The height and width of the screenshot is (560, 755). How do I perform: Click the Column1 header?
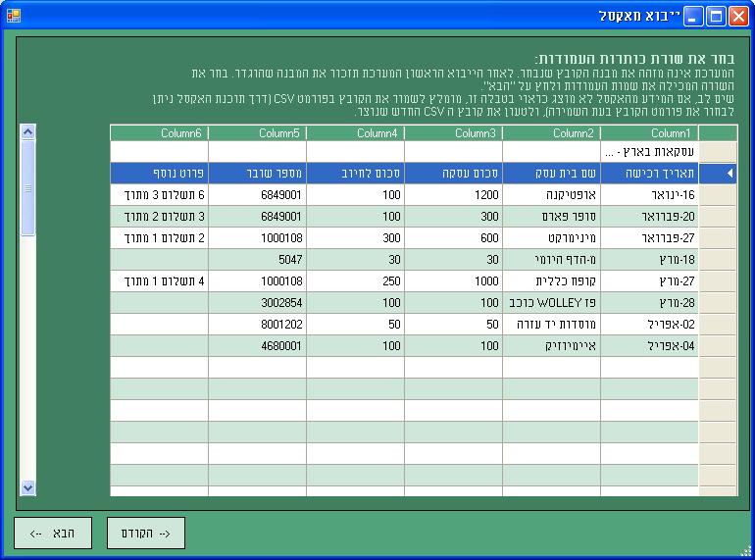[649, 133]
